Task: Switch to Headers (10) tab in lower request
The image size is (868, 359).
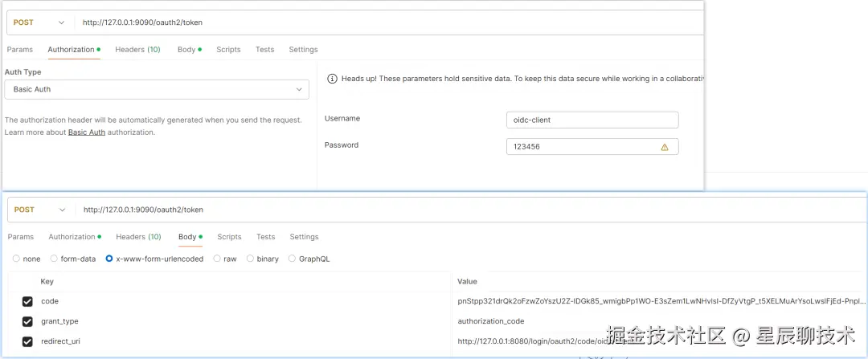Action: click(138, 237)
